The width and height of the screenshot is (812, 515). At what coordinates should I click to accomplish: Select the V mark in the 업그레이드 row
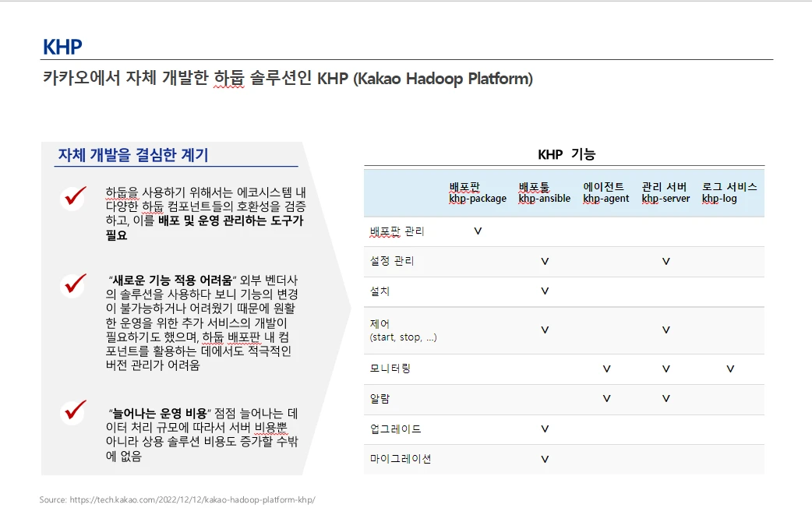545,429
